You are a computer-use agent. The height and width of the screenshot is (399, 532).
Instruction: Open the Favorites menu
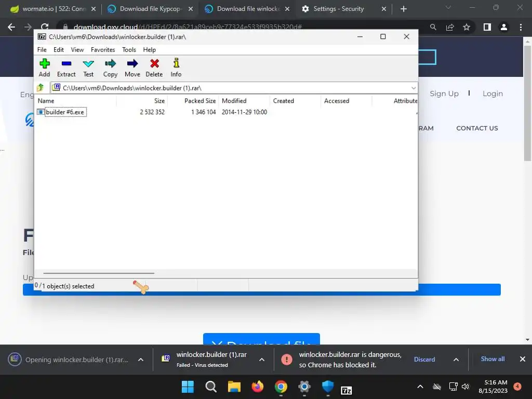tap(103, 49)
